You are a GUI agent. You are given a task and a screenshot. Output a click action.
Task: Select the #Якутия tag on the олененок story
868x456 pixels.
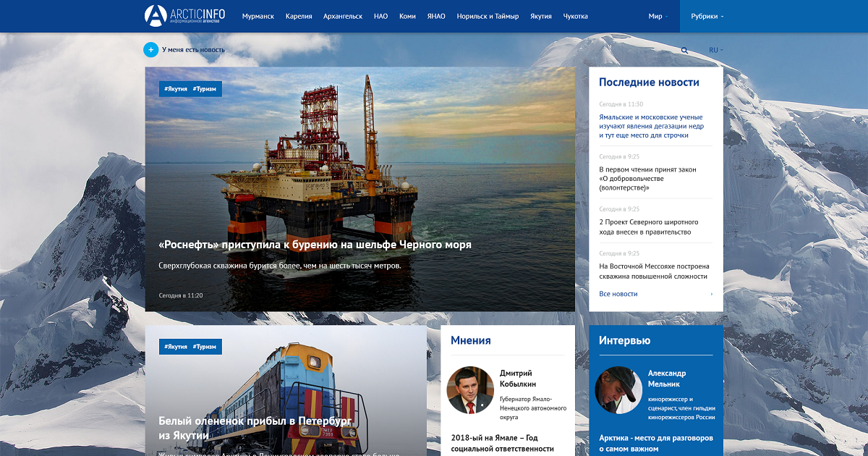[176, 347]
